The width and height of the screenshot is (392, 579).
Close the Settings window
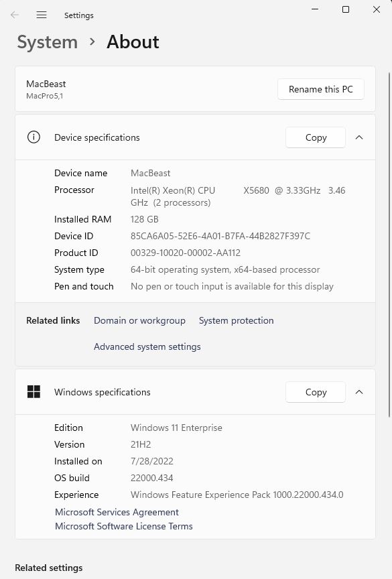[377, 9]
